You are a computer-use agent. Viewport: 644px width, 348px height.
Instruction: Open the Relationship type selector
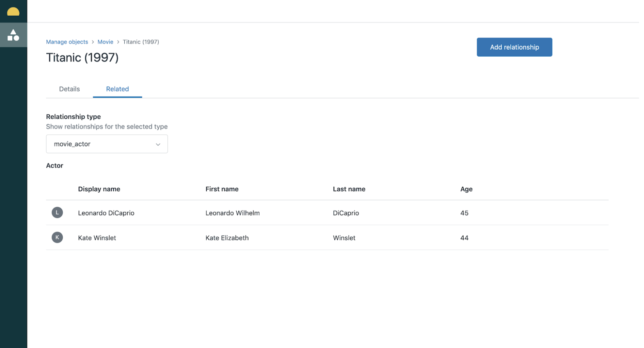107,144
